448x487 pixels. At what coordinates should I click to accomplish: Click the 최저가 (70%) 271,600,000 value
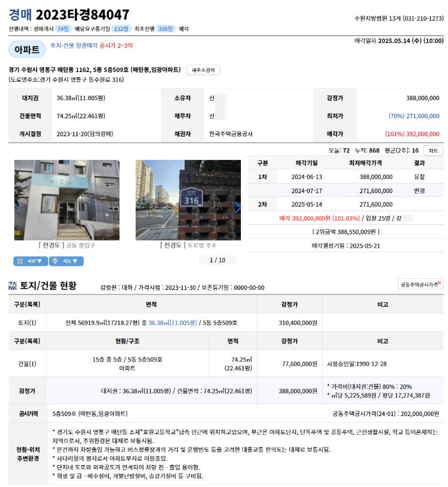[414, 116]
